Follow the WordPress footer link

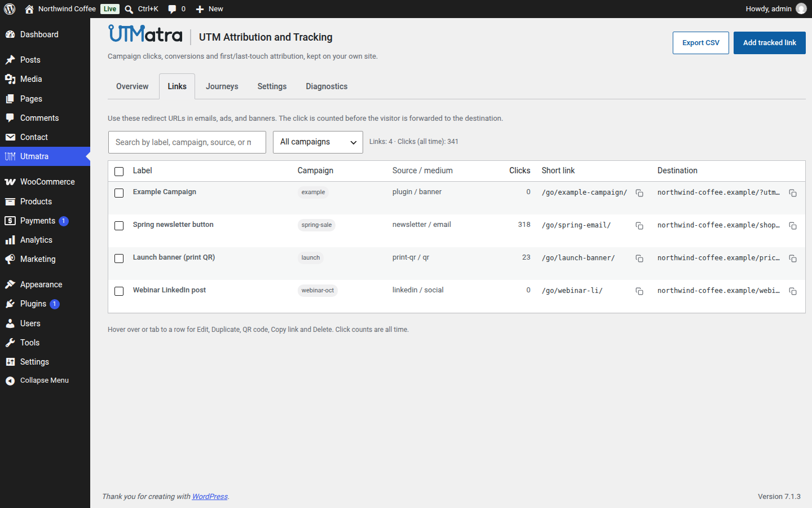click(x=210, y=497)
